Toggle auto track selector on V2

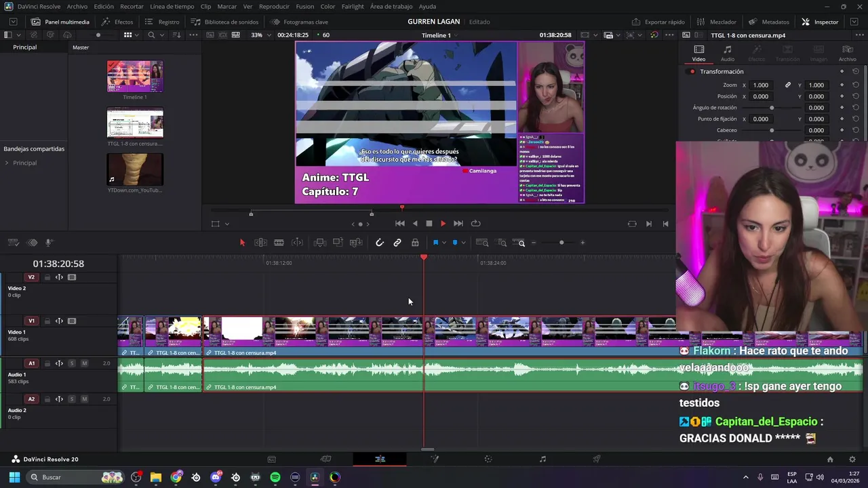click(x=59, y=277)
